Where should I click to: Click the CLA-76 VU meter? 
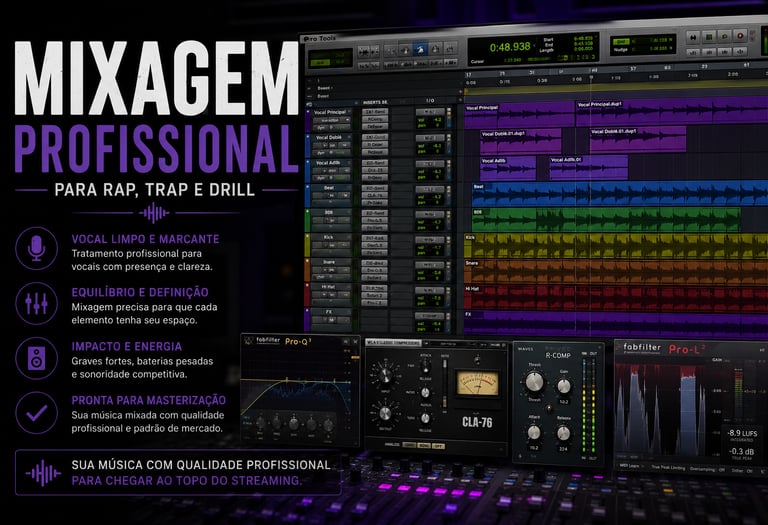coord(478,382)
